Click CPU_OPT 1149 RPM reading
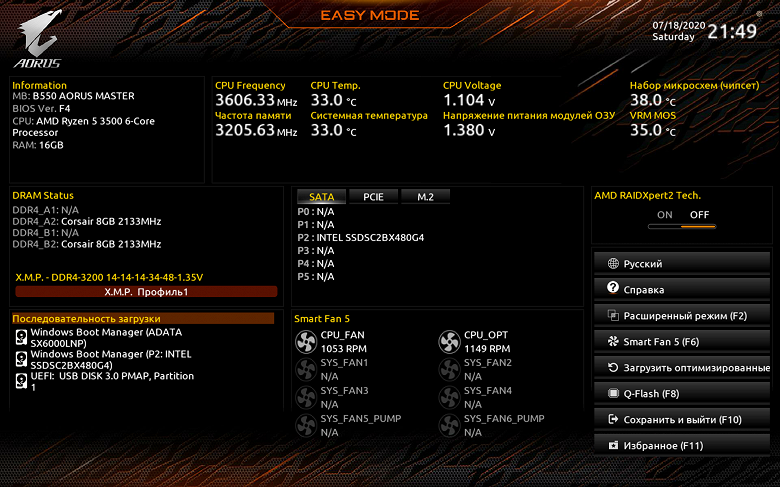Screen dimensions: 780x487 [x=487, y=349]
